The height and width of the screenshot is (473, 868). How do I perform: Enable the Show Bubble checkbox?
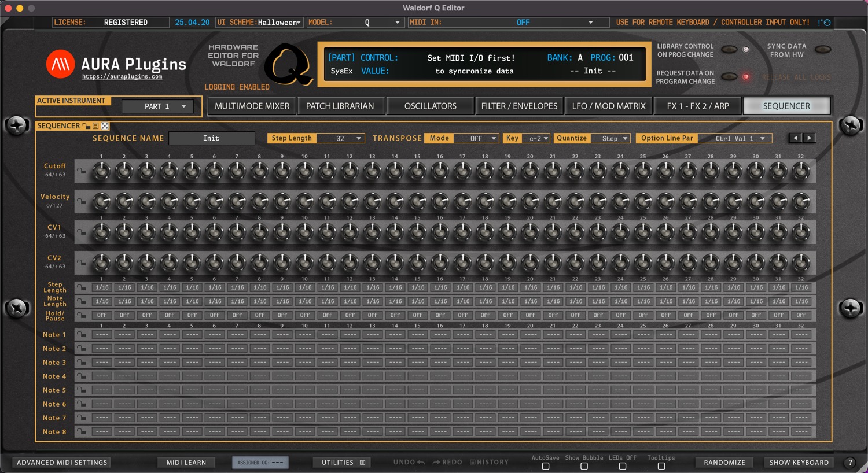(584, 466)
